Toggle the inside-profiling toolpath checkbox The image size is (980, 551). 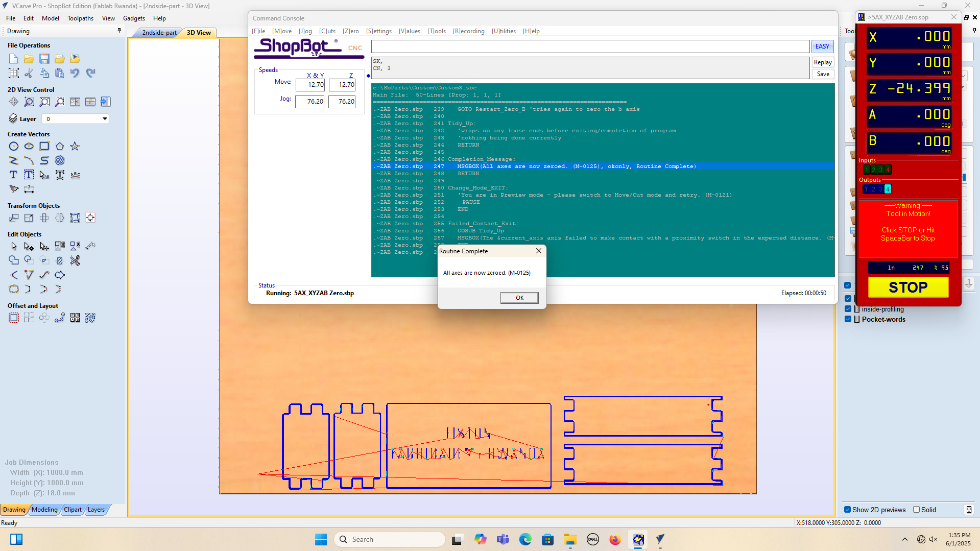point(848,309)
